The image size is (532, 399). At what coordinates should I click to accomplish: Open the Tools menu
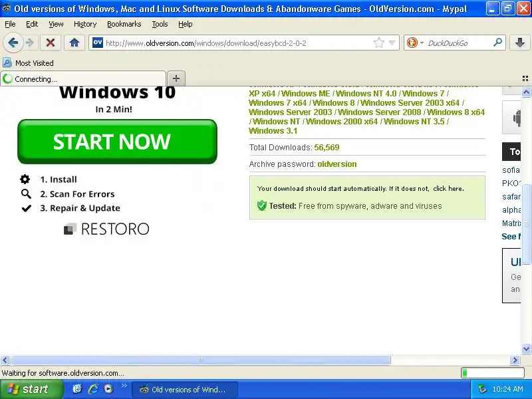click(x=160, y=24)
